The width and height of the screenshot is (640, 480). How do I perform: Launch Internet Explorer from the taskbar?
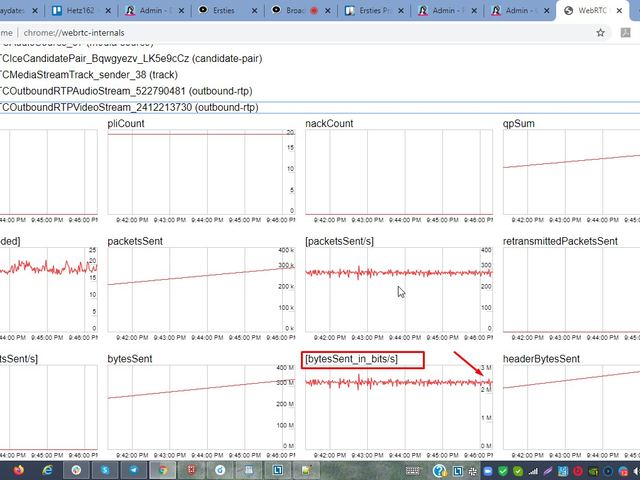pos(47,471)
